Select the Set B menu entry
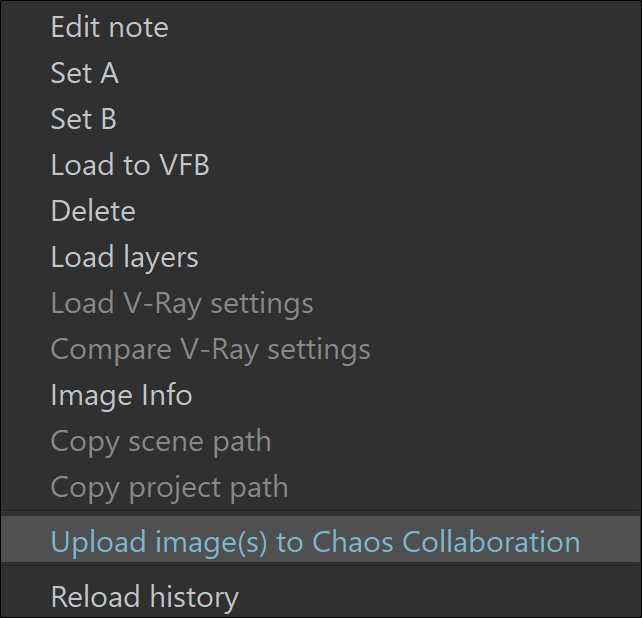The height and width of the screenshot is (618, 642). point(321,119)
